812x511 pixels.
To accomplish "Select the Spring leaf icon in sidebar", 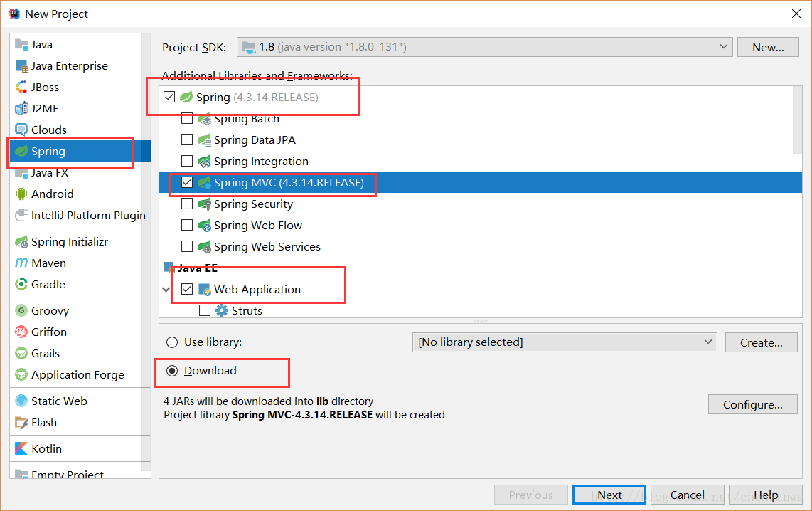I will pos(21,152).
